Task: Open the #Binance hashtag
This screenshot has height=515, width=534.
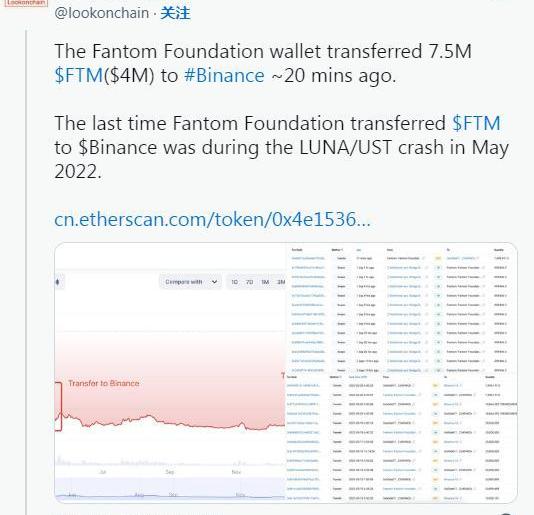Action: (x=224, y=75)
